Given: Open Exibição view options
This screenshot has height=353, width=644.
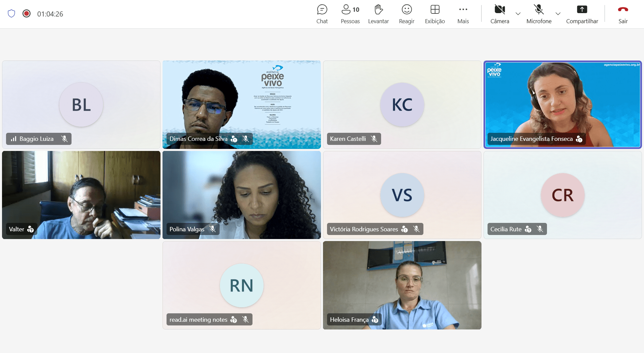Looking at the screenshot, I should (435, 14).
